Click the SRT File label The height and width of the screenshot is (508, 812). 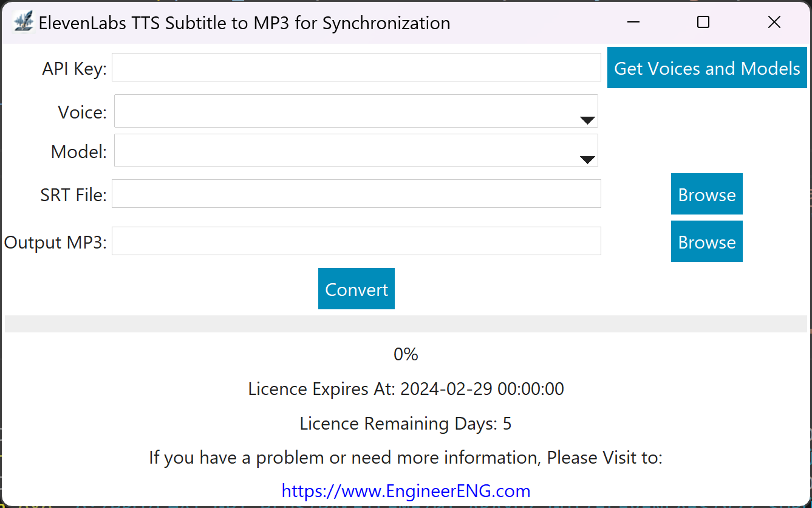pyautogui.click(x=73, y=195)
